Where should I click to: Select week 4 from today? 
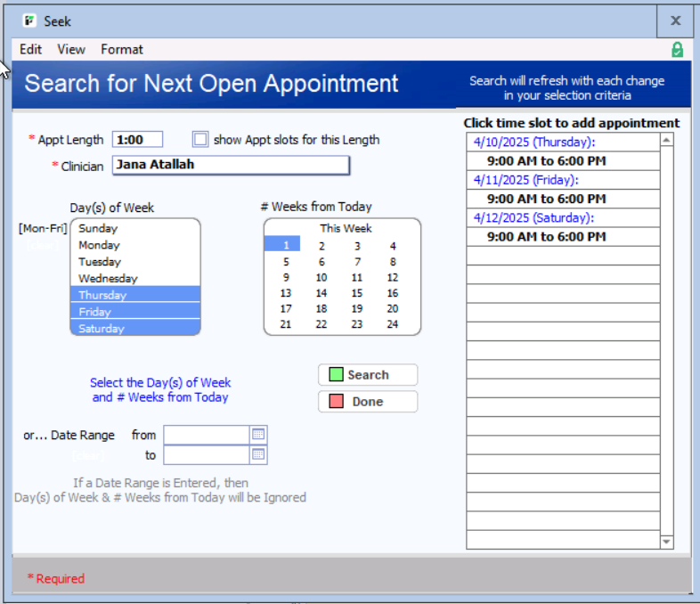point(393,246)
